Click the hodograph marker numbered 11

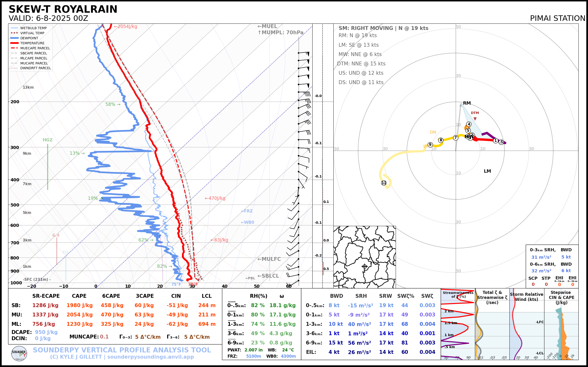tap(384, 183)
